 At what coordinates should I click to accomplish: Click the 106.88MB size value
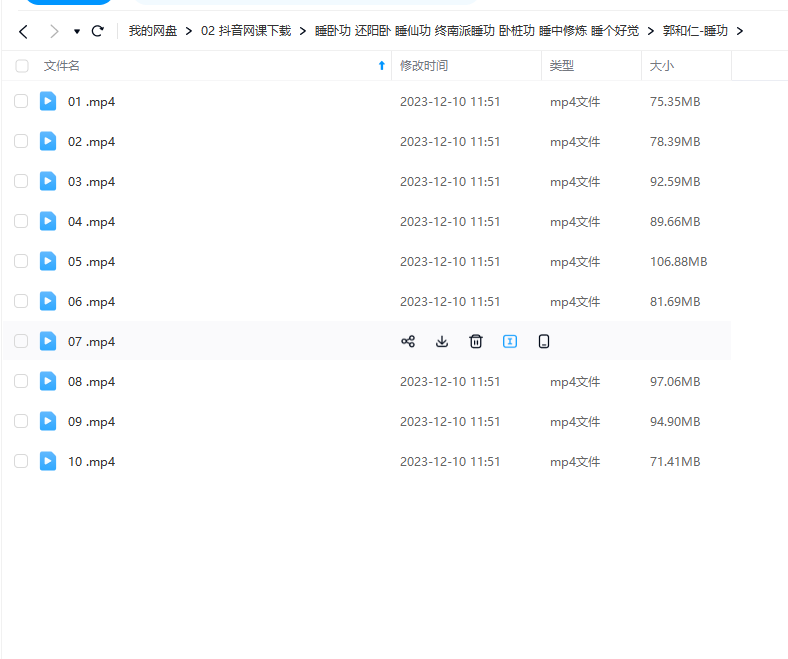point(678,262)
